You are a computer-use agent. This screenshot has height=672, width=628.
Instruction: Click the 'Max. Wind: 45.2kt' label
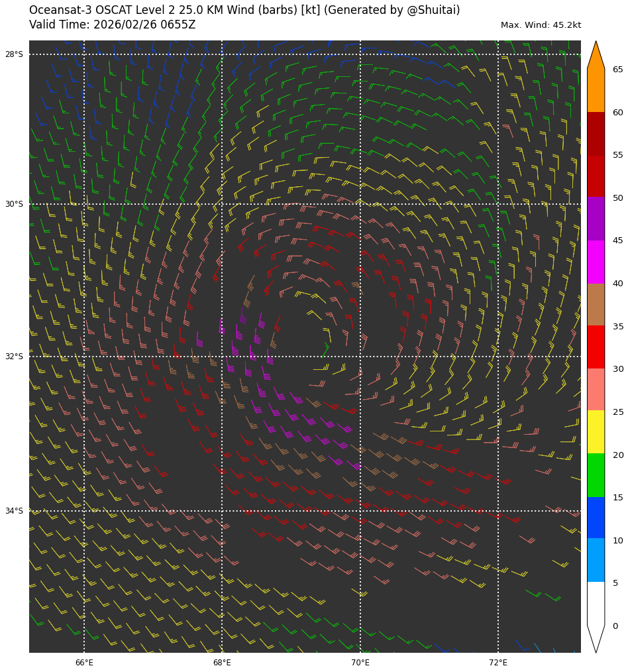pos(541,25)
